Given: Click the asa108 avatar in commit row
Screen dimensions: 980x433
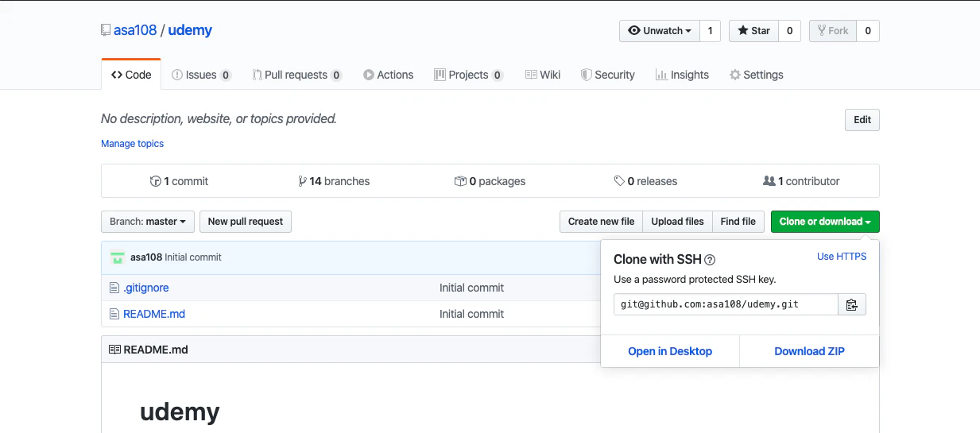Looking at the screenshot, I should point(118,257).
